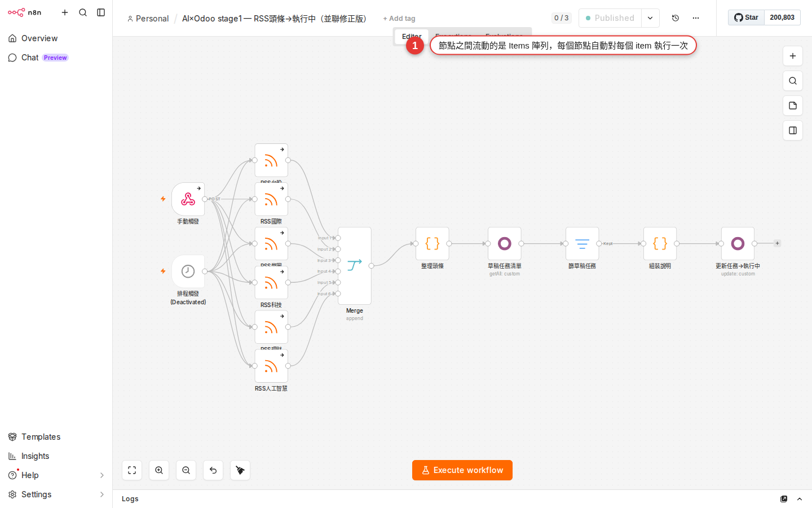Collapse the left sidebar with the panel icon
Screen dimensions: 812x508
(x=101, y=12)
